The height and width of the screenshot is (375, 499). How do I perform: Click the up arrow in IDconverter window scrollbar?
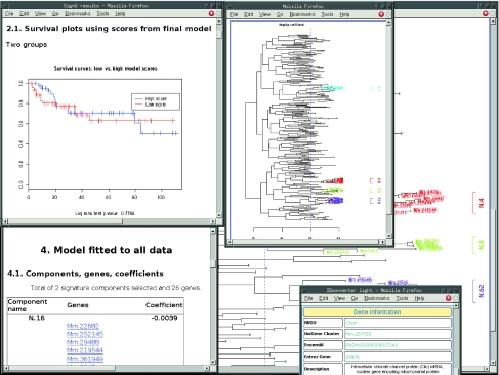pos(456,305)
